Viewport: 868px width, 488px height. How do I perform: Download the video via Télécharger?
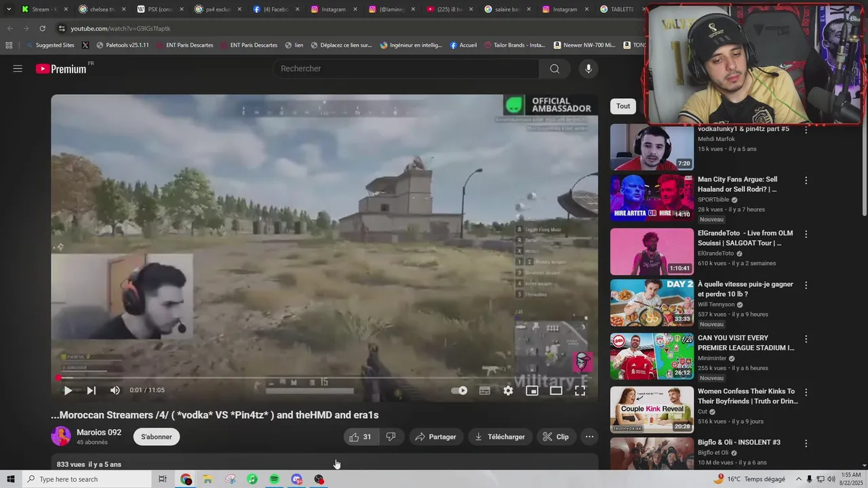coord(500,437)
